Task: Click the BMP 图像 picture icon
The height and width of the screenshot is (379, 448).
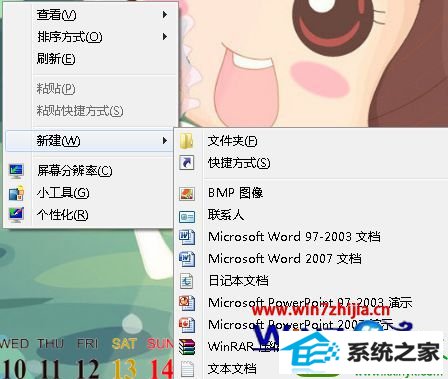Action: [187, 193]
